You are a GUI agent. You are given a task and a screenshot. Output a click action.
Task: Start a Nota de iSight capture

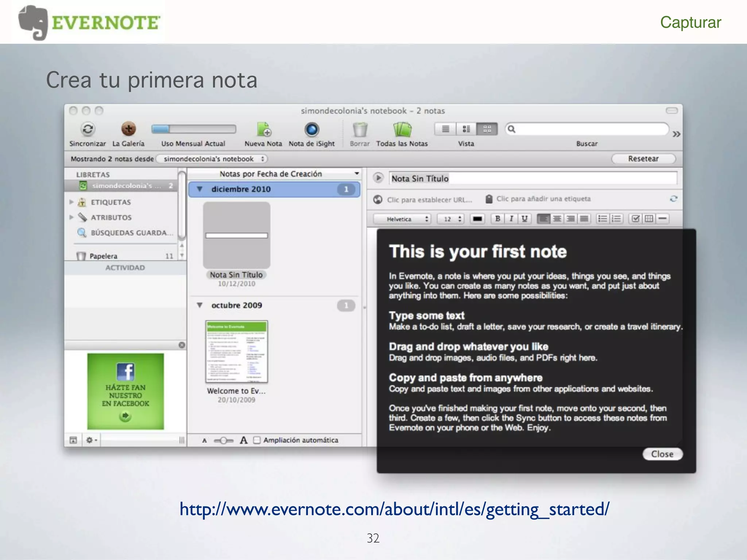coord(311,129)
